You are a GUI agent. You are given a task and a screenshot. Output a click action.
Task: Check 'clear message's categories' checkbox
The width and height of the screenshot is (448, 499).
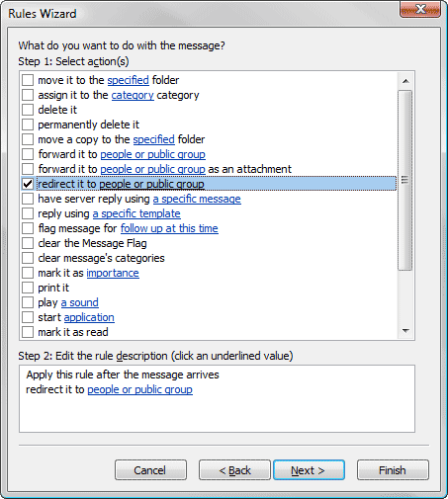click(x=28, y=258)
